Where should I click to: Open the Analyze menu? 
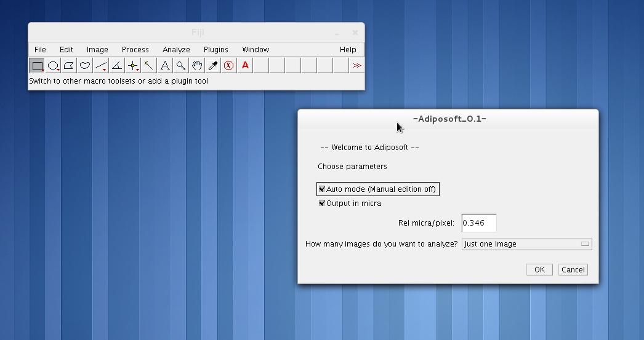(x=176, y=50)
